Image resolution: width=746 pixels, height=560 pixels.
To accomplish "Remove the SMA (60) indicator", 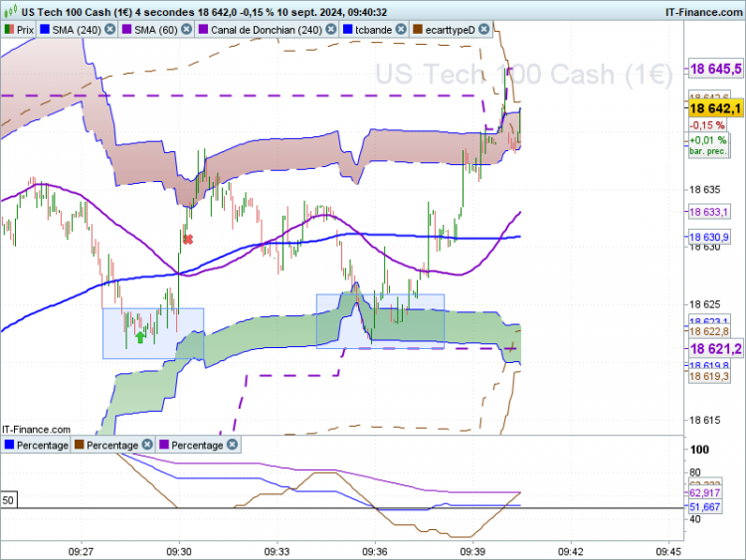I will (187, 30).
